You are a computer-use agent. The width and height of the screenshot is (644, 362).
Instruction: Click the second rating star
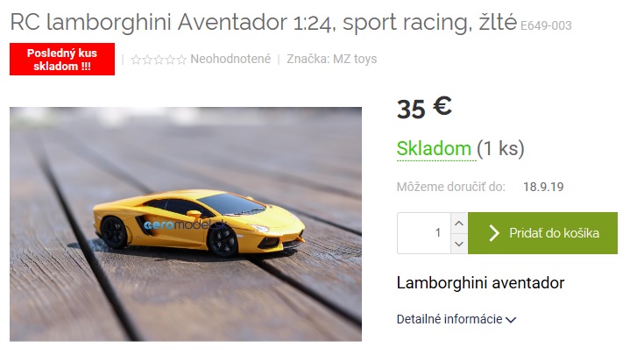[147, 60]
